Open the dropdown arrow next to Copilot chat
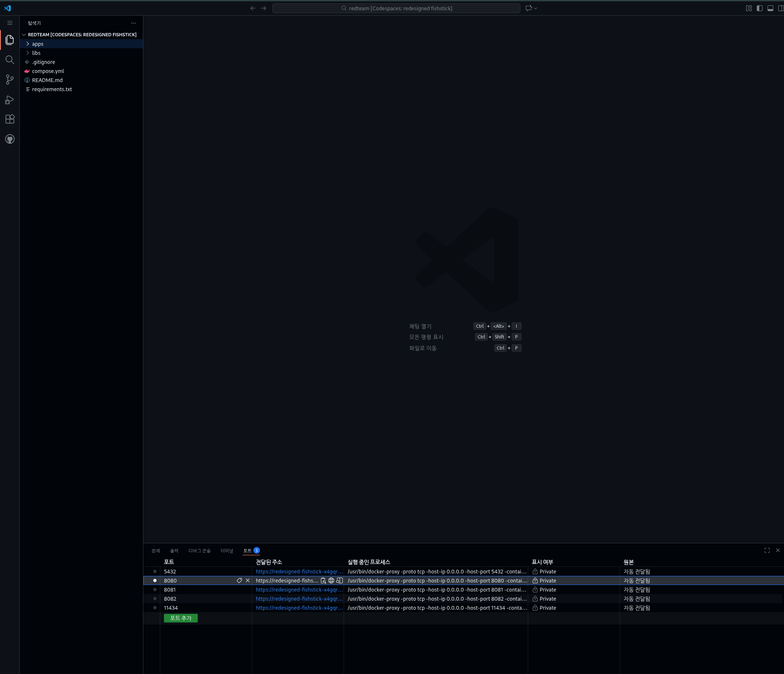This screenshot has width=784, height=674. pyautogui.click(x=536, y=8)
